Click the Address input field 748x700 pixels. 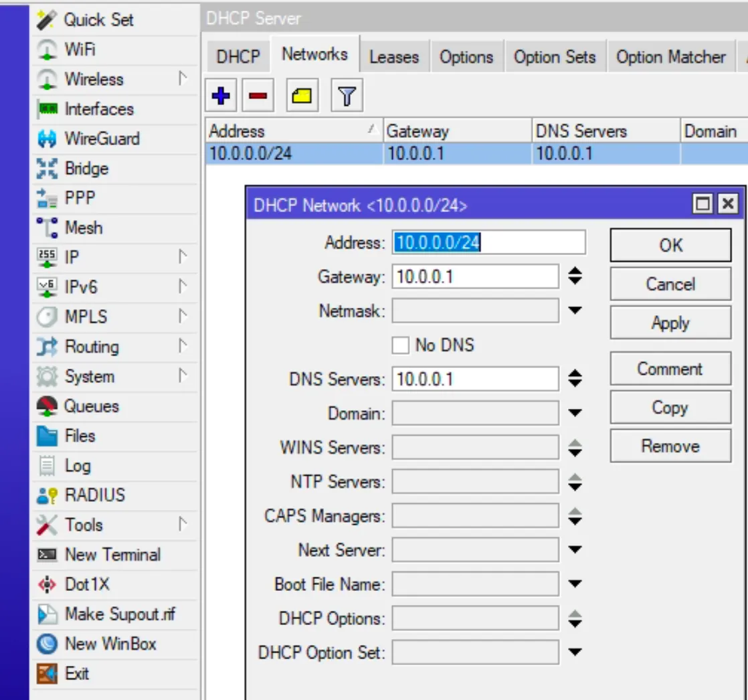(x=489, y=242)
